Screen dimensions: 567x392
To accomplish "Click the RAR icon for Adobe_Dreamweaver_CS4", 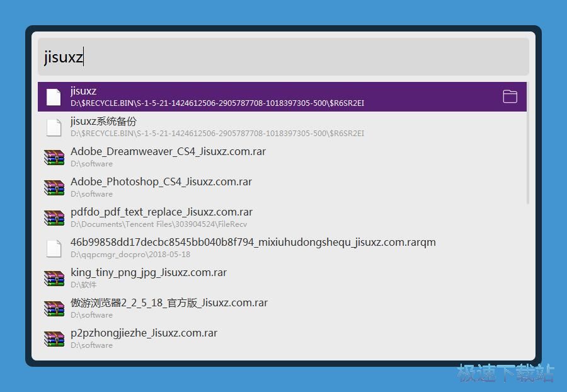I will point(54,157).
